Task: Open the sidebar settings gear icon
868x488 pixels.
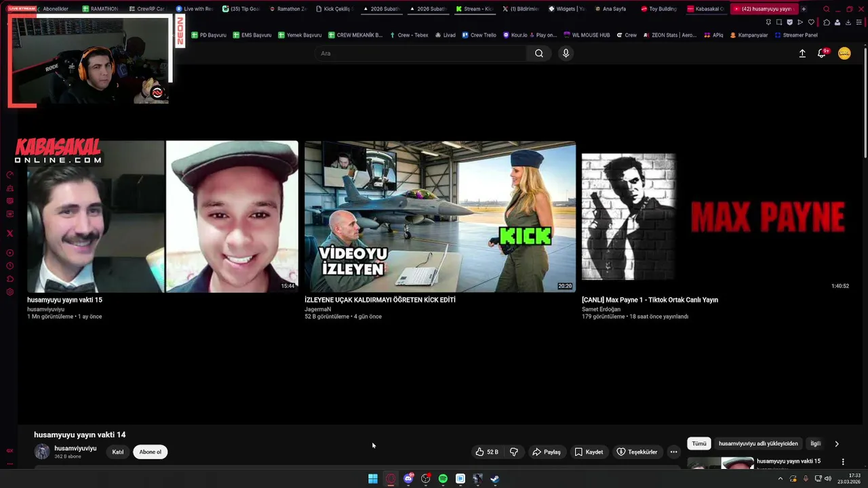Action: (9, 292)
